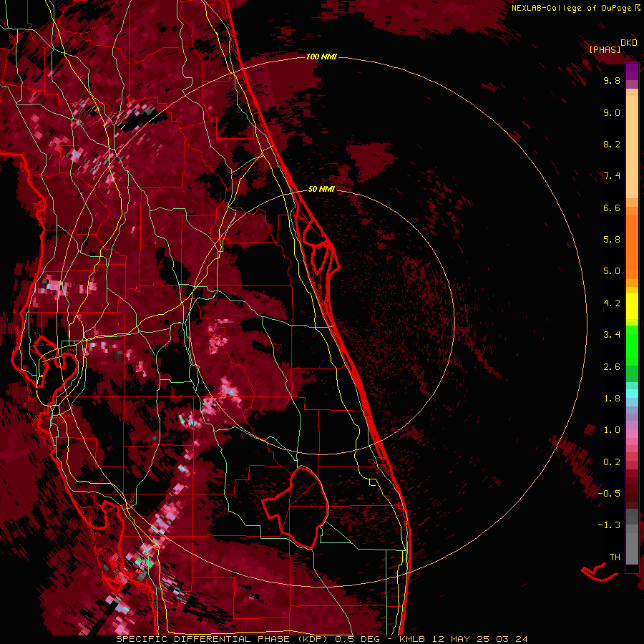Select the peach band beside 8.2

point(632,147)
